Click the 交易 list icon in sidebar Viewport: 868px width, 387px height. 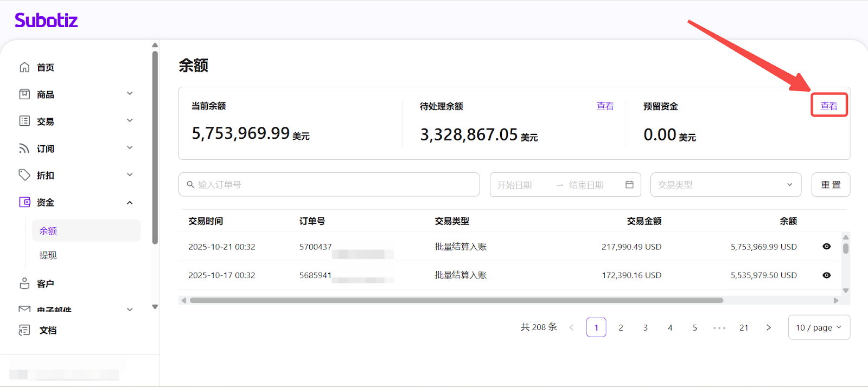pyautogui.click(x=24, y=121)
